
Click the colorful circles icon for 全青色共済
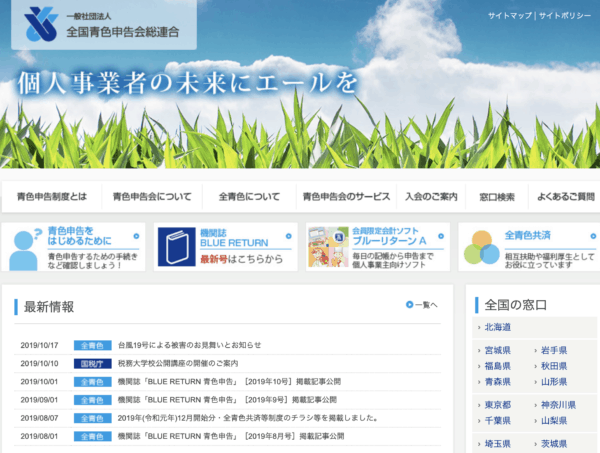(480, 248)
